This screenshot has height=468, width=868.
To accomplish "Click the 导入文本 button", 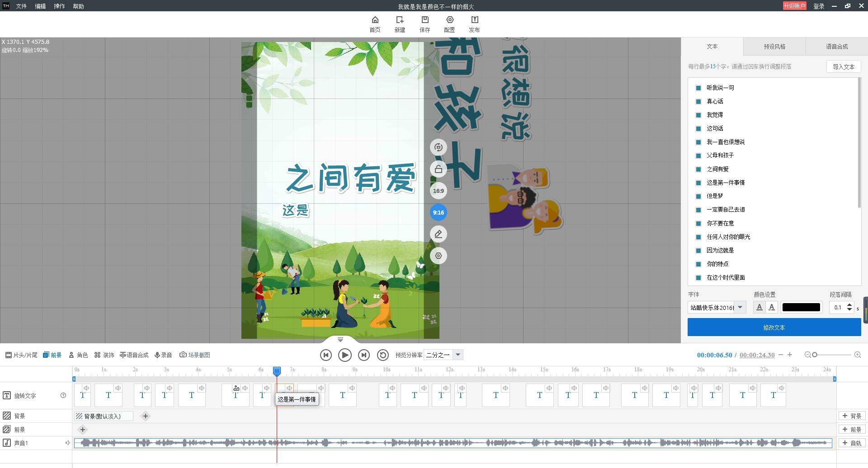I will [844, 66].
